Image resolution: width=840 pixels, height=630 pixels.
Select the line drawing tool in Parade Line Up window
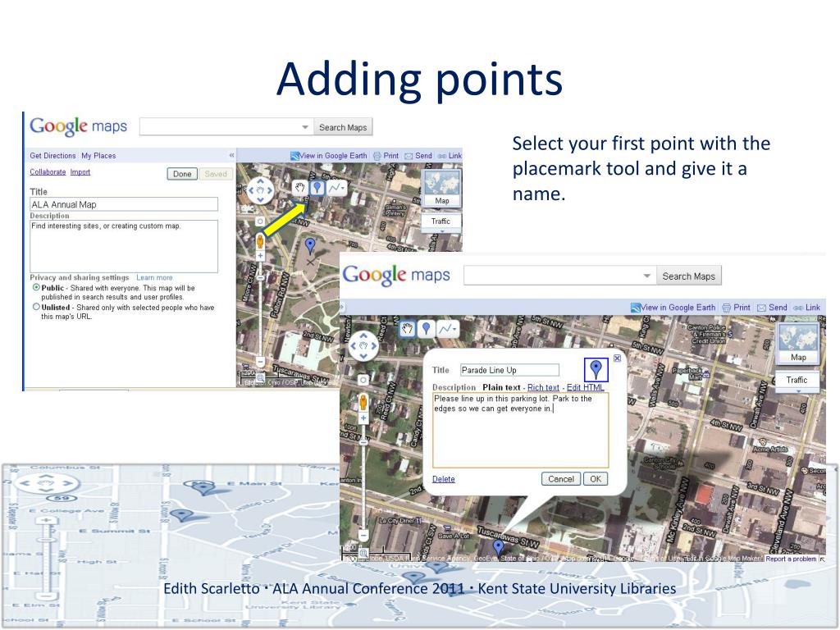[447, 328]
